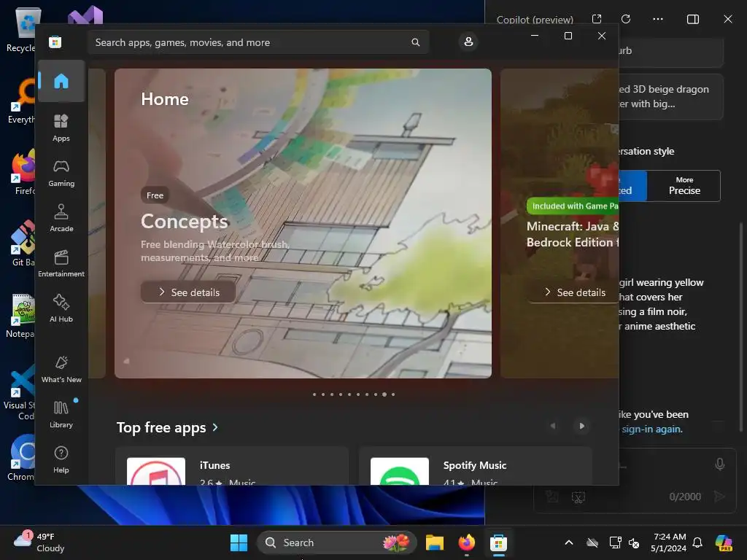Open the clock showing 7:24 AM
Viewport: 747px width, 560px height.
pyautogui.click(x=670, y=542)
